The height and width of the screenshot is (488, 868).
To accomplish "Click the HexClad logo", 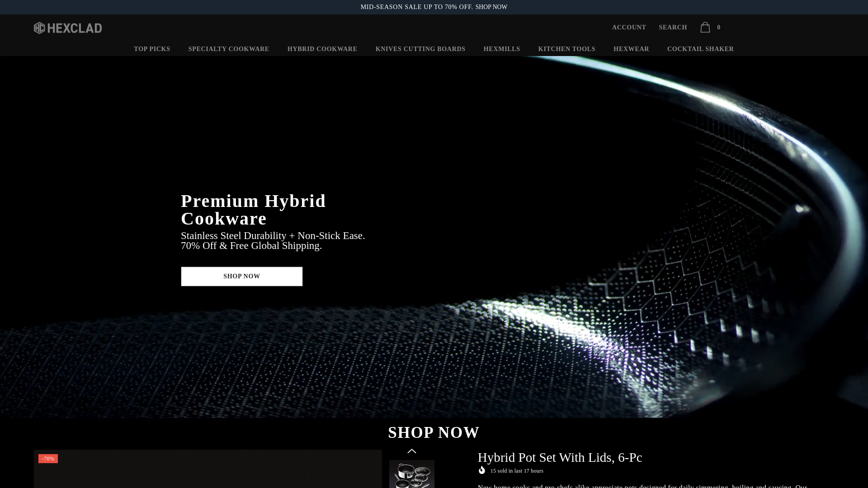I will click(x=68, y=28).
